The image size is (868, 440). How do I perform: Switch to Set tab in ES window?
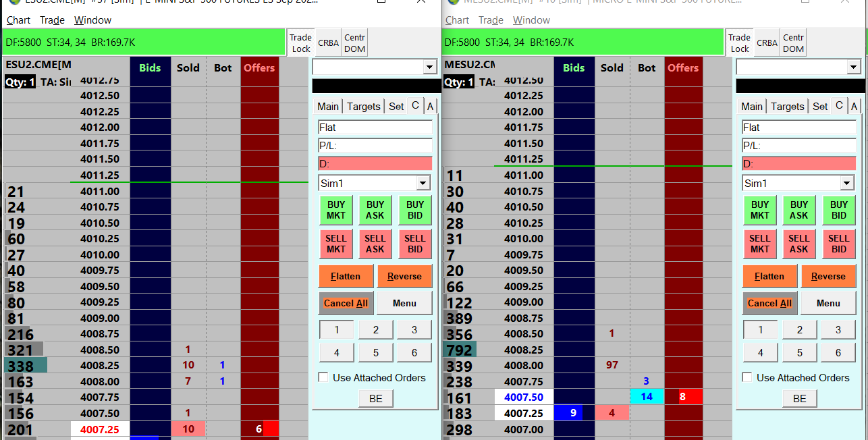(x=396, y=106)
